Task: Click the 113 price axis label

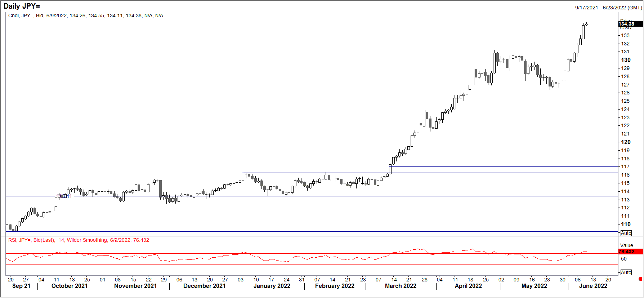Action: tap(625, 200)
